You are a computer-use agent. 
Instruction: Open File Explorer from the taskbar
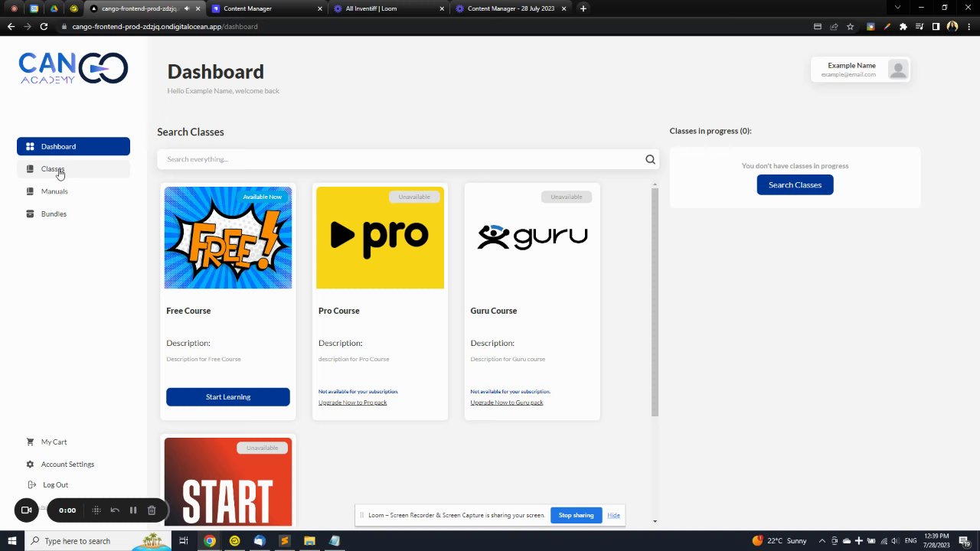tap(309, 541)
